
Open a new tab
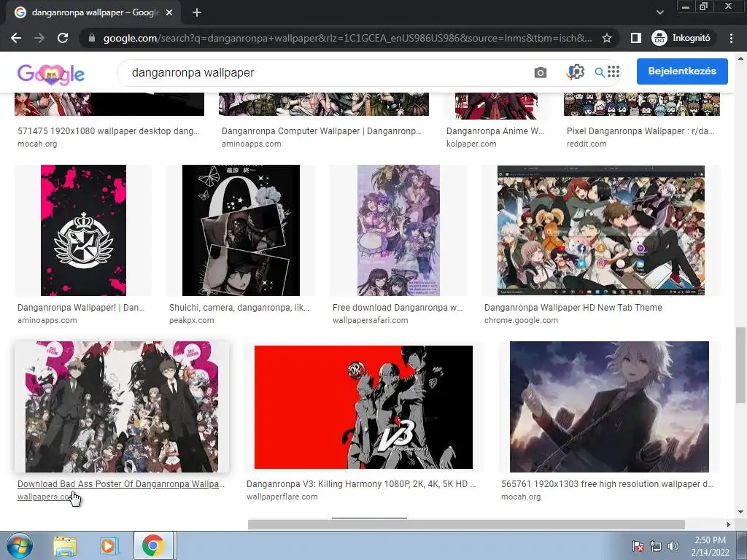click(197, 13)
